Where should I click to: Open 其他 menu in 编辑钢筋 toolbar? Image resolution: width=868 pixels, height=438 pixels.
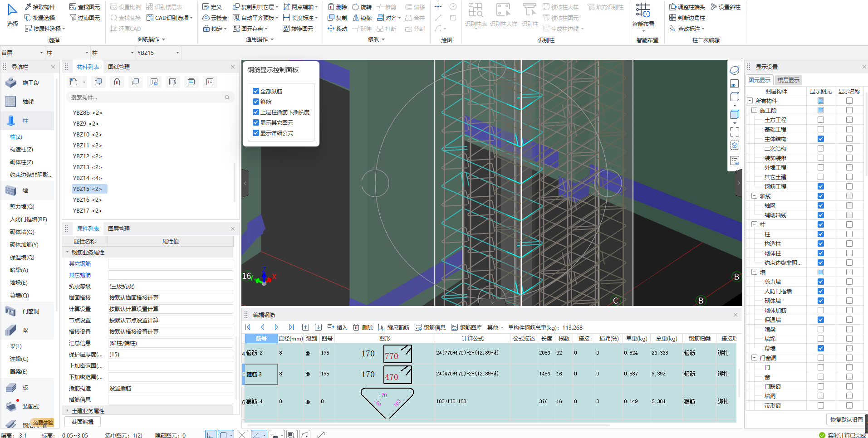pyautogui.click(x=495, y=327)
